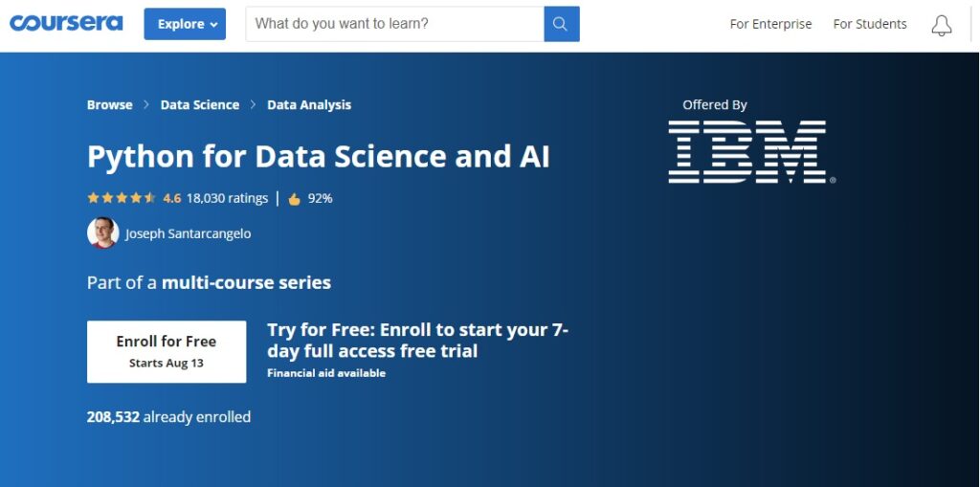Screen dimensions: 980x487
Task: Click Enroll for Free button
Action: tap(167, 351)
